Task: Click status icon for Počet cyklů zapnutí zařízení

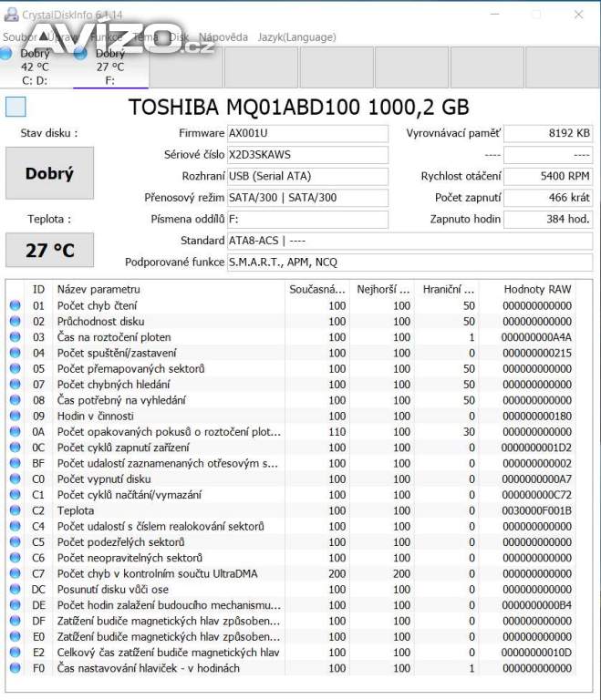Action: pyautogui.click(x=16, y=448)
